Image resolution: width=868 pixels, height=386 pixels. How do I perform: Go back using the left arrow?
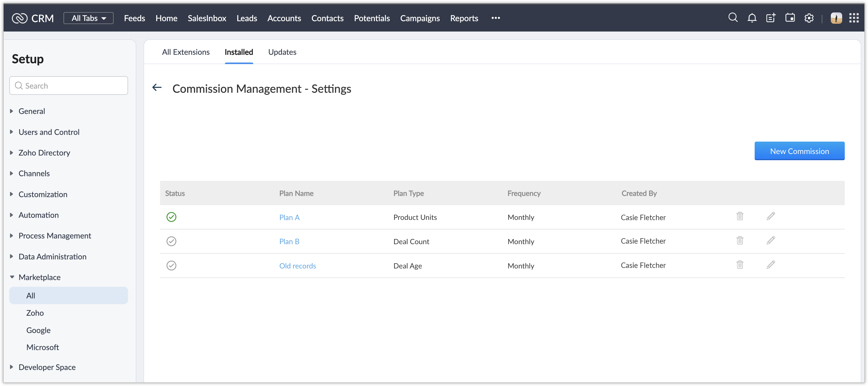coord(157,88)
